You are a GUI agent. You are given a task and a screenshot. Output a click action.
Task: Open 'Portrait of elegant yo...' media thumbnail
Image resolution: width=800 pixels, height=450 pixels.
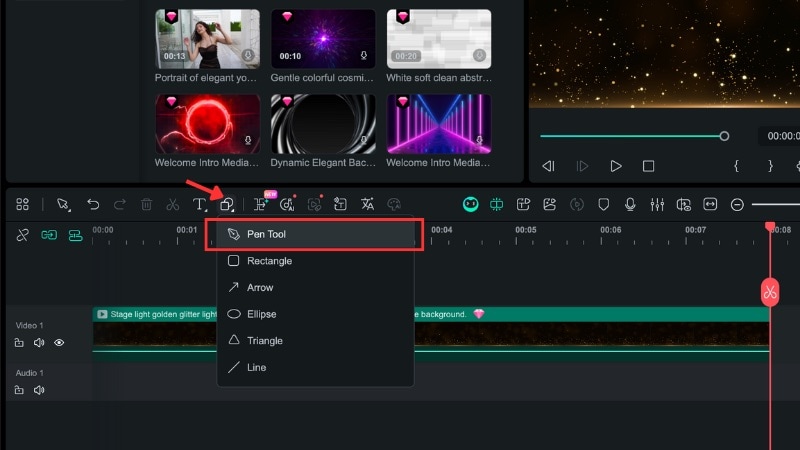[x=207, y=39]
